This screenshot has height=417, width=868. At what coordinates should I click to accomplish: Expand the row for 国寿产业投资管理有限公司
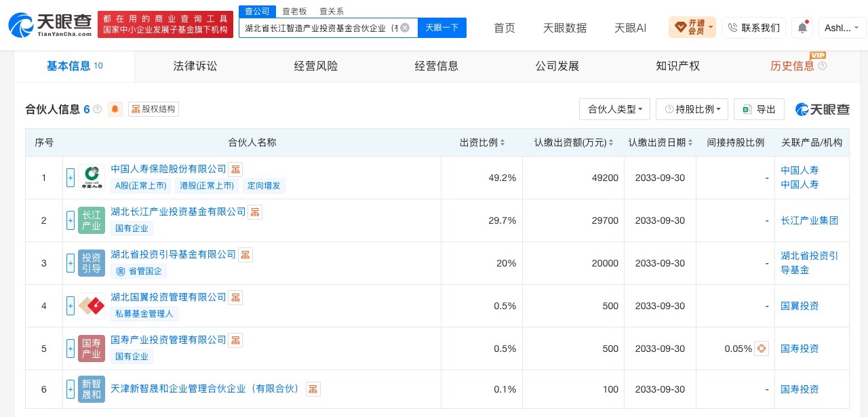click(71, 349)
